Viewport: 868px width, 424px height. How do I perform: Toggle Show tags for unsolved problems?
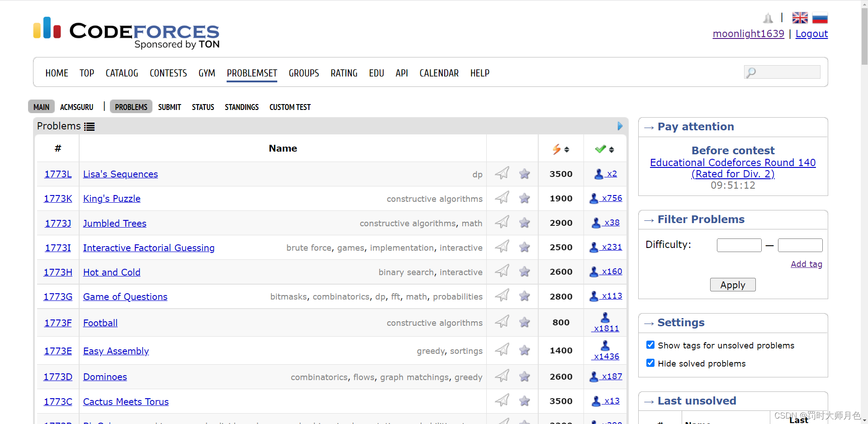pyautogui.click(x=650, y=345)
